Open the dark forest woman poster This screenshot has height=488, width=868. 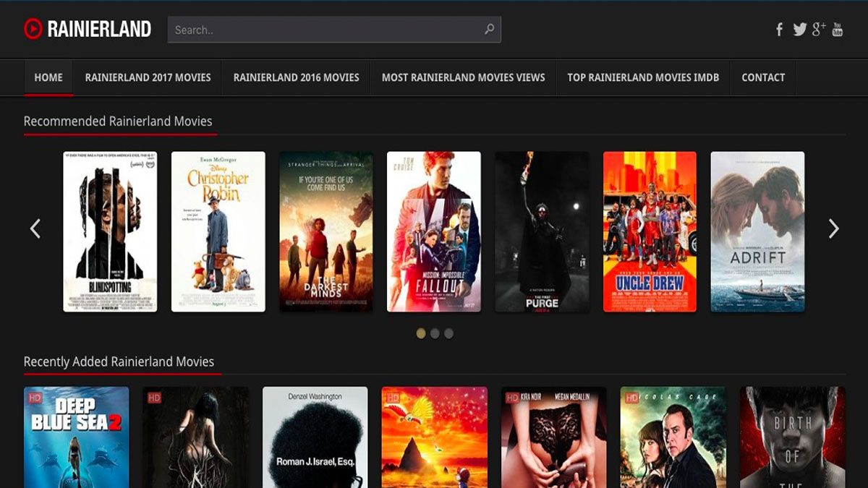(196, 437)
